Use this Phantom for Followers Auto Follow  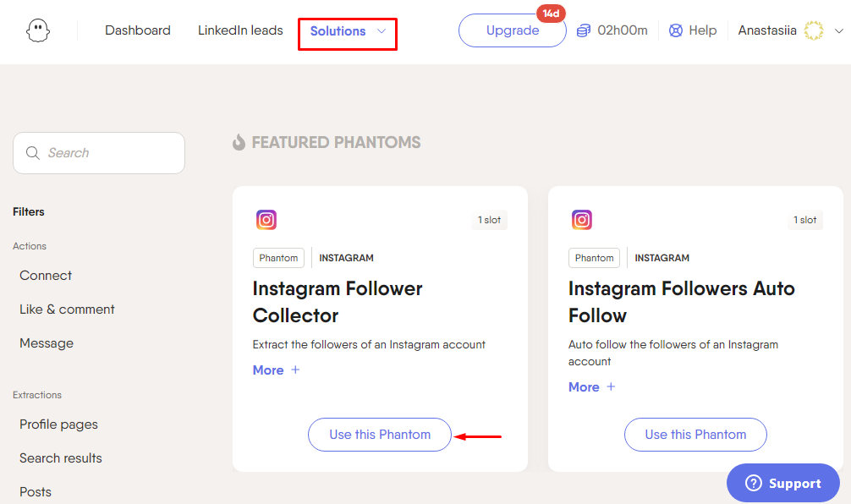tap(696, 435)
